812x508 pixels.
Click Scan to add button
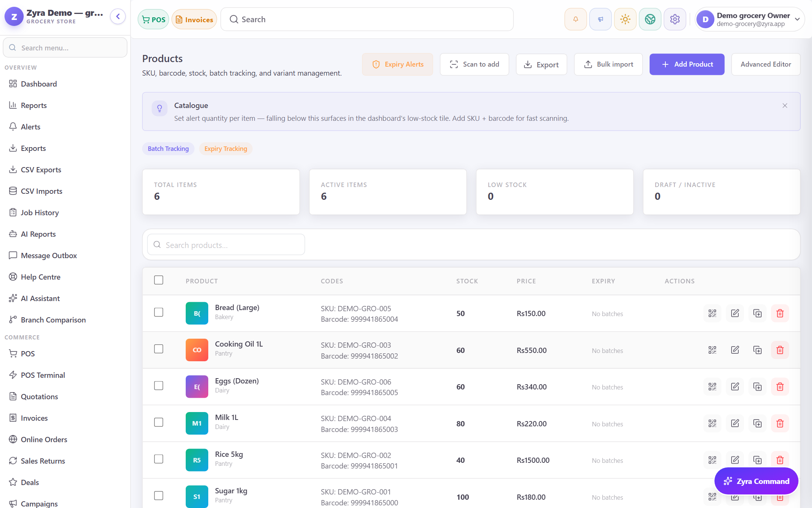click(x=474, y=64)
